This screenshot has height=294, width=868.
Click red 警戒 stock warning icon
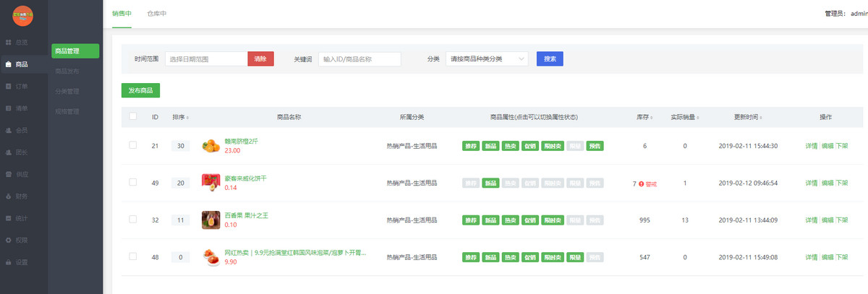coord(641,184)
